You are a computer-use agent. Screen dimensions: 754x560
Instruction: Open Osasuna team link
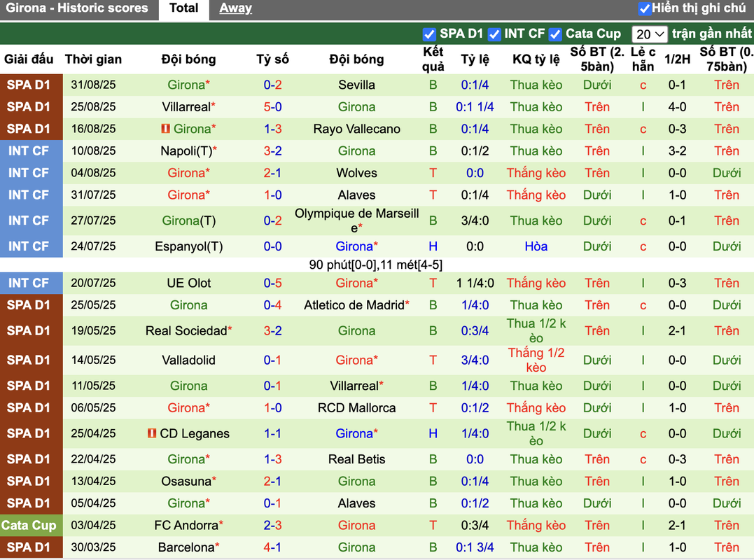188,481
